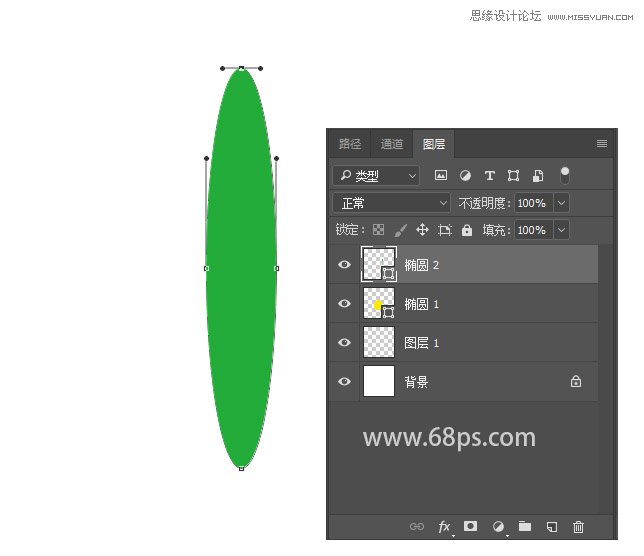Select the layer name 背景

click(x=416, y=382)
